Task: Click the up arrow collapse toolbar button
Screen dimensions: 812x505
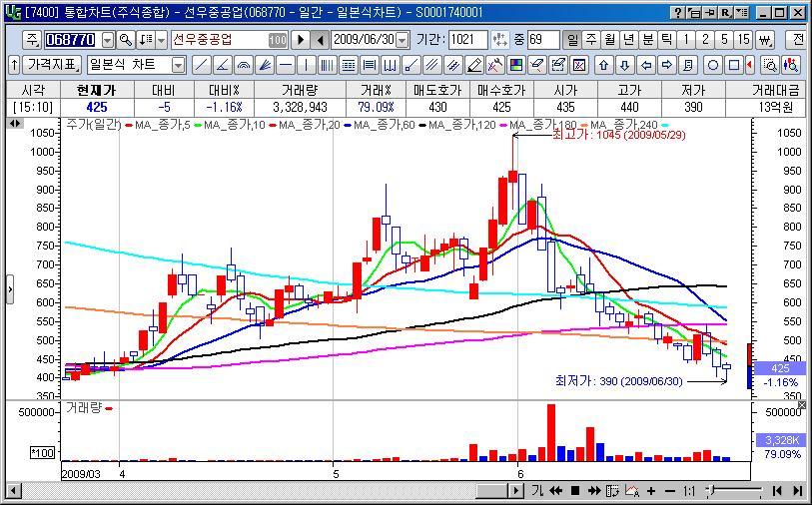Action: click(15, 65)
